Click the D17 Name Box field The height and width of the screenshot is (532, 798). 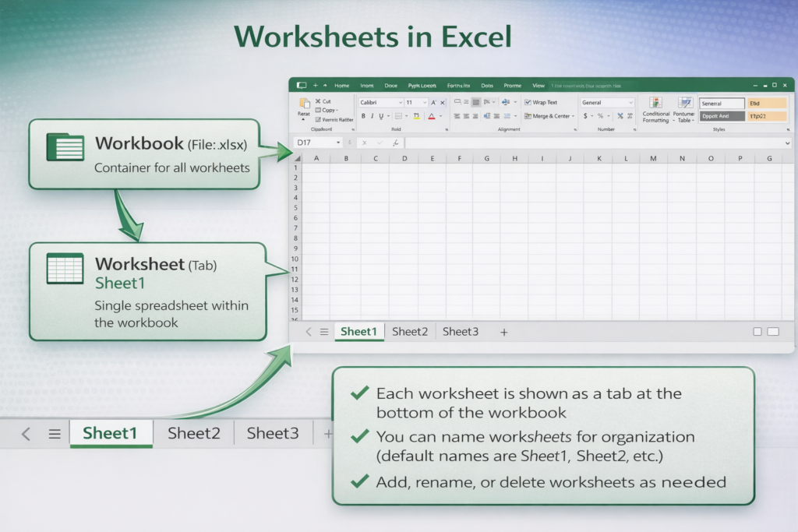(313, 143)
